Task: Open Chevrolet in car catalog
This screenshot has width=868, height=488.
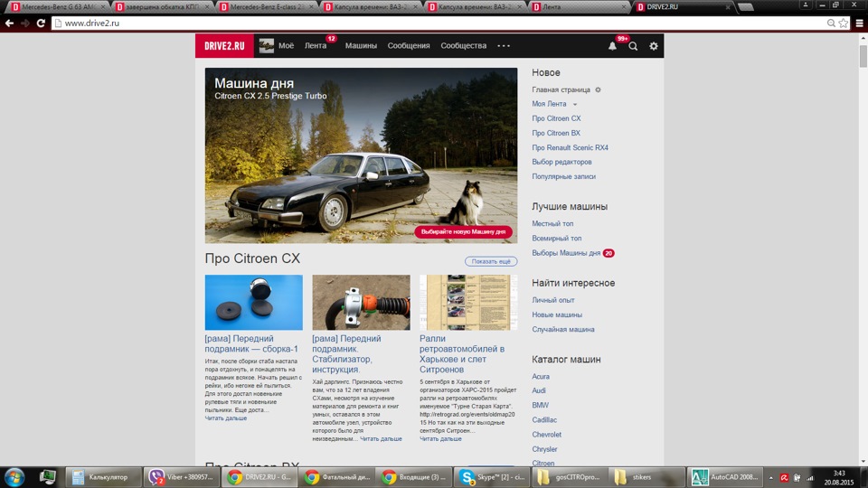Action: 546,435
